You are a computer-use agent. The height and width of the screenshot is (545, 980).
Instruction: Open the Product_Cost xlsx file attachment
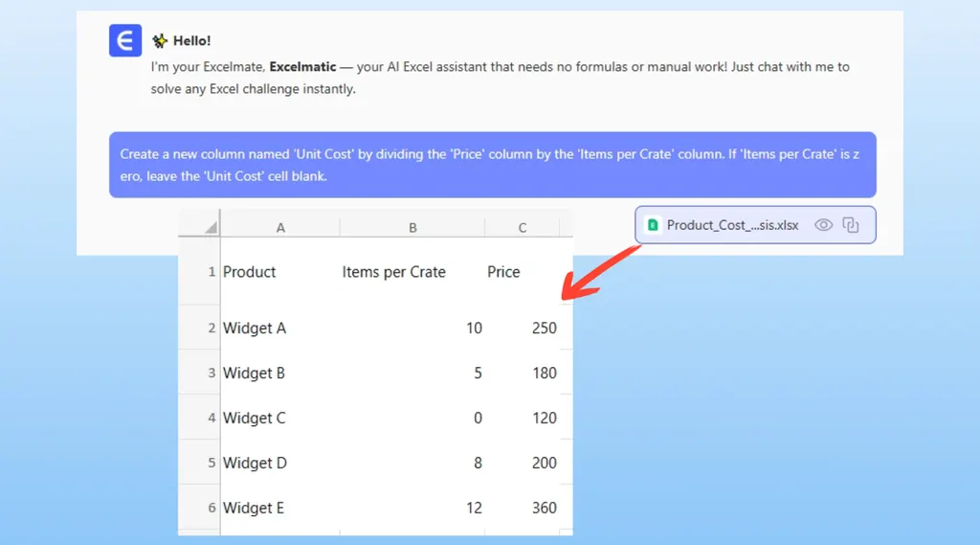pyautogui.click(x=732, y=225)
